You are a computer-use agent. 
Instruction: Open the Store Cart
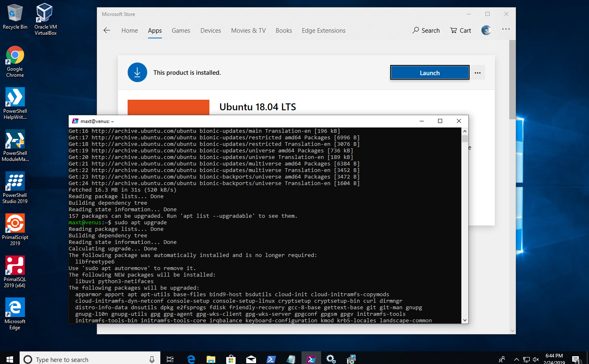tap(461, 30)
